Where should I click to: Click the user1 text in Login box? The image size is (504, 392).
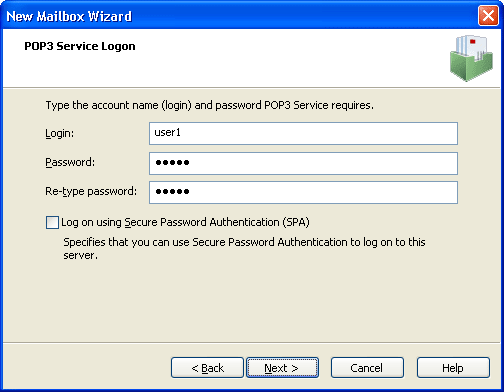[167, 133]
